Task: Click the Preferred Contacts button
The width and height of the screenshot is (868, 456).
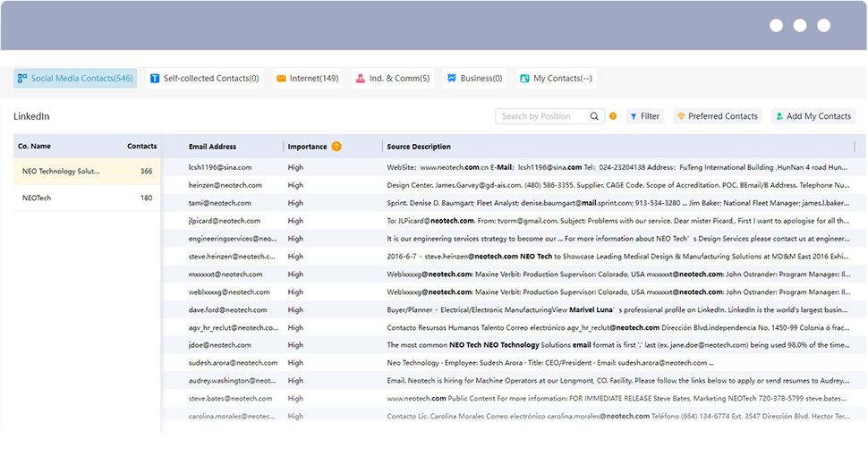Action: pyautogui.click(x=718, y=116)
